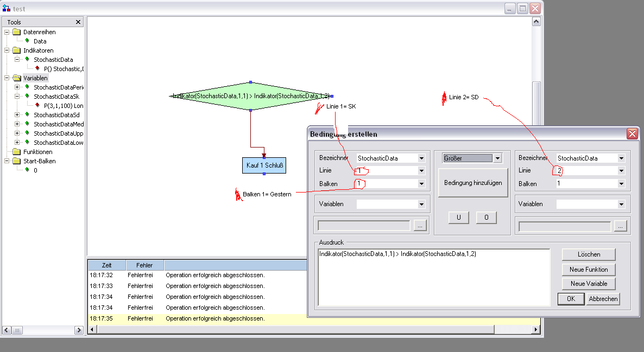This screenshot has width=644, height=352.
Task: Click the Neue Funktion button
Action: [589, 270]
